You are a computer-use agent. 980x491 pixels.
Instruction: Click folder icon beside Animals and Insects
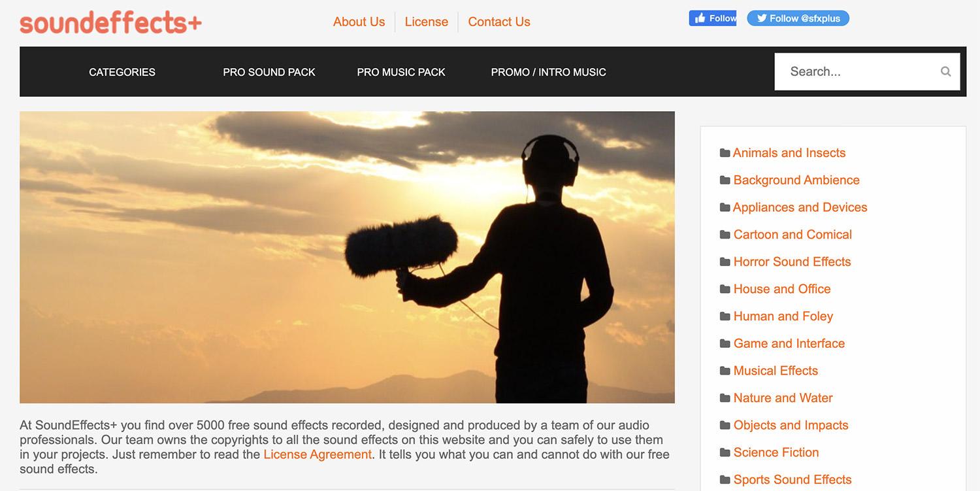(725, 153)
